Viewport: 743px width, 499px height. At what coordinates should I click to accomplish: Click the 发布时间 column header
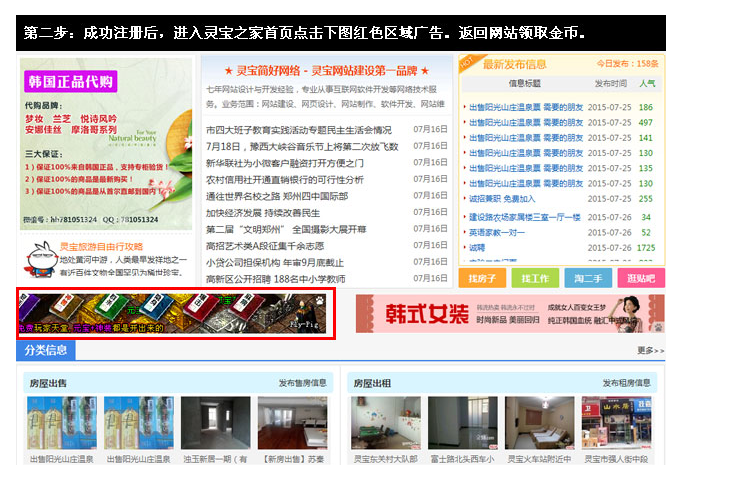[x=611, y=83]
